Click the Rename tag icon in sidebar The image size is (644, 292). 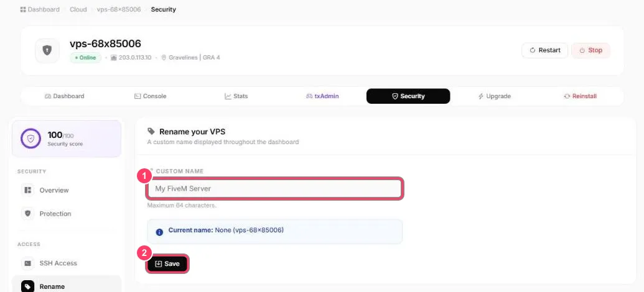pyautogui.click(x=28, y=286)
